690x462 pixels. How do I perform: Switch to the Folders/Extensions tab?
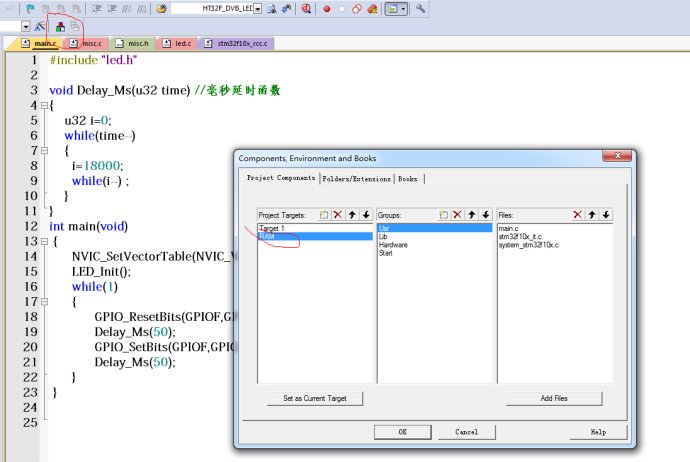[x=357, y=178]
